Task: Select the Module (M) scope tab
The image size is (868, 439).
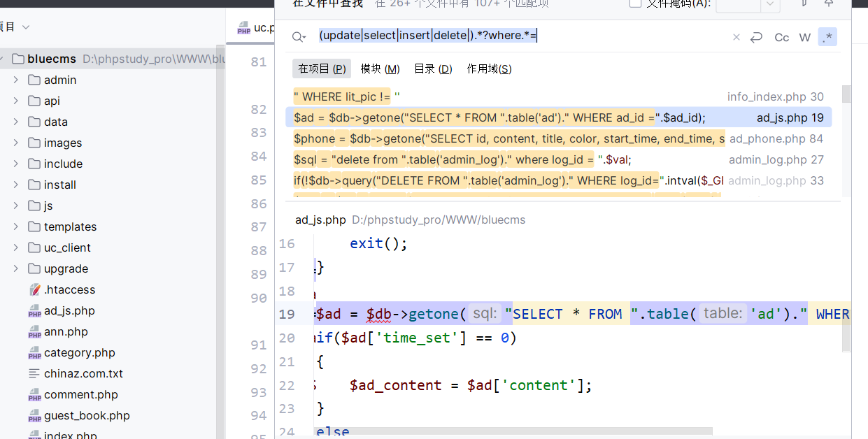Action: tap(380, 69)
